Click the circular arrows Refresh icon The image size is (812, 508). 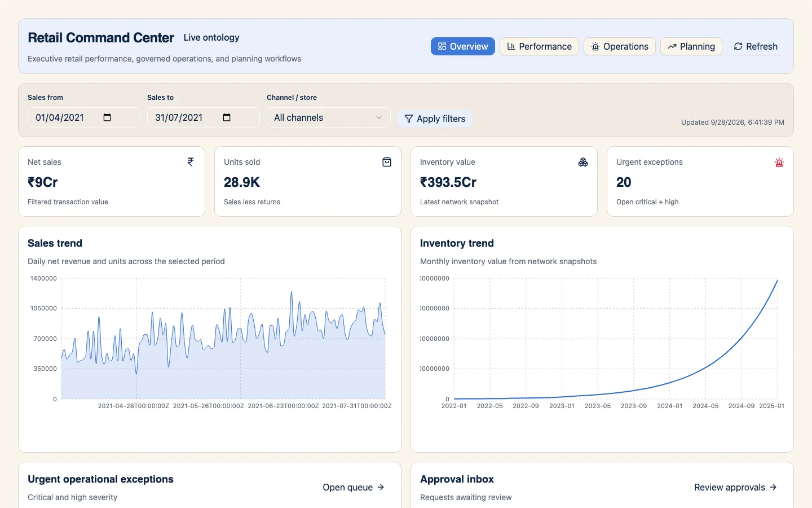click(738, 46)
